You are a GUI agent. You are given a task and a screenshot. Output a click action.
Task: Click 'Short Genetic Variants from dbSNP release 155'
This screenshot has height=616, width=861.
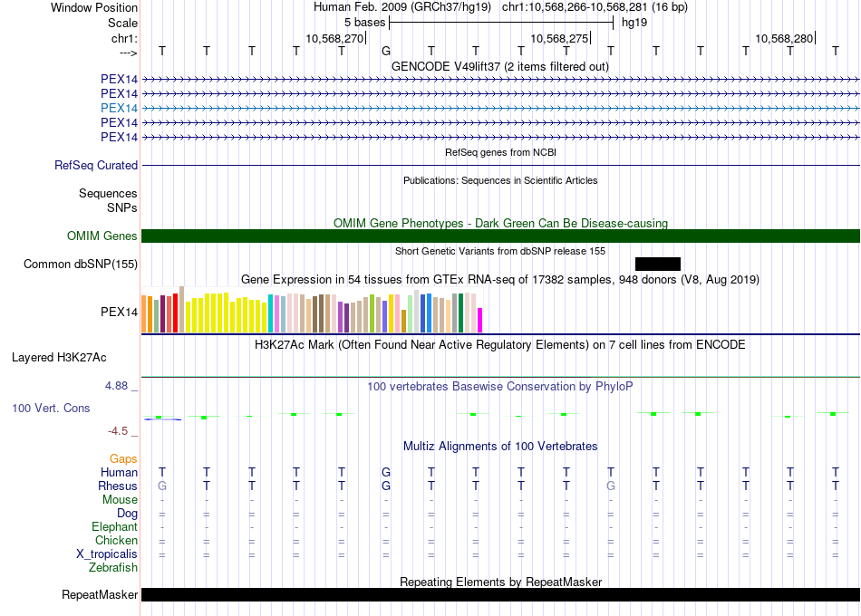500,251
